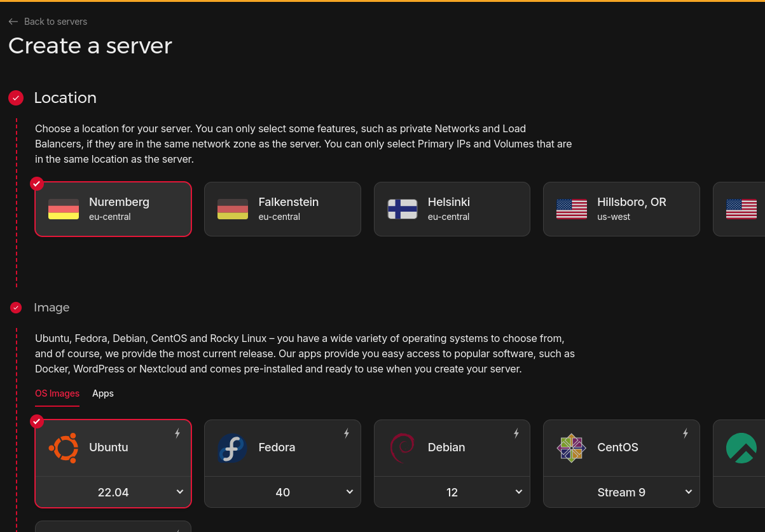The height and width of the screenshot is (532, 765).
Task: Select the Falkenstein location card
Action: (x=282, y=209)
